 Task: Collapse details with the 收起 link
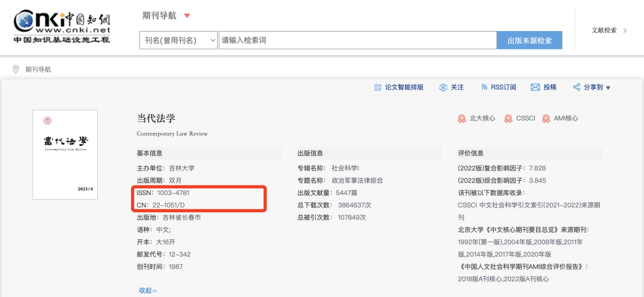point(148,290)
